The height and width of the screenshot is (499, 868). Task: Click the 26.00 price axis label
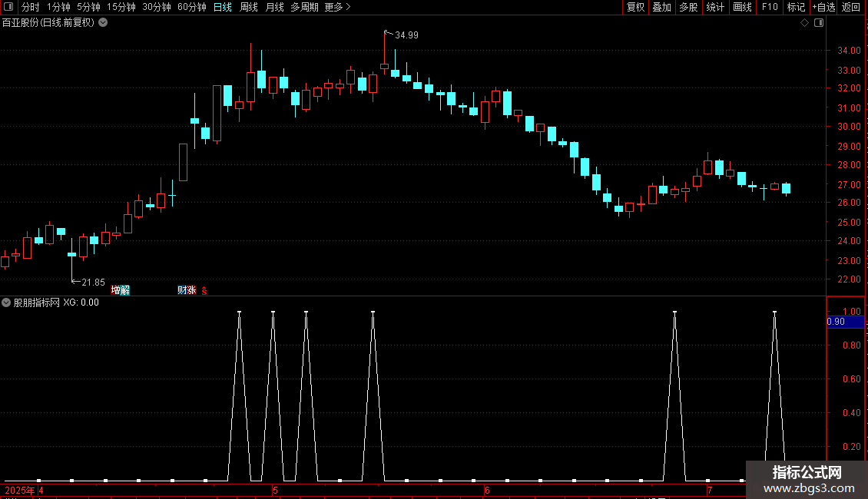849,203
